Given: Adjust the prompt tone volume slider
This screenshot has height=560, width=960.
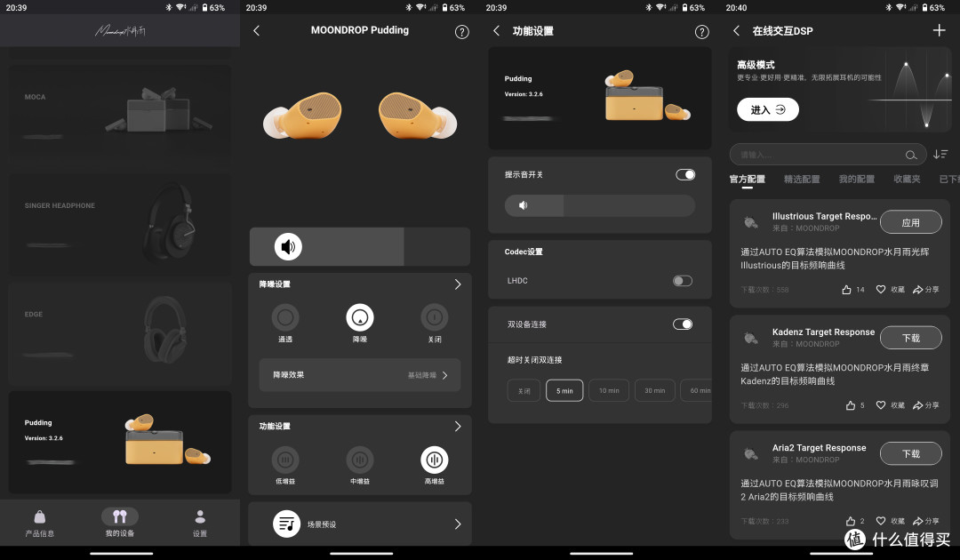Looking at the screenshot, I should [x=599, y=205].
